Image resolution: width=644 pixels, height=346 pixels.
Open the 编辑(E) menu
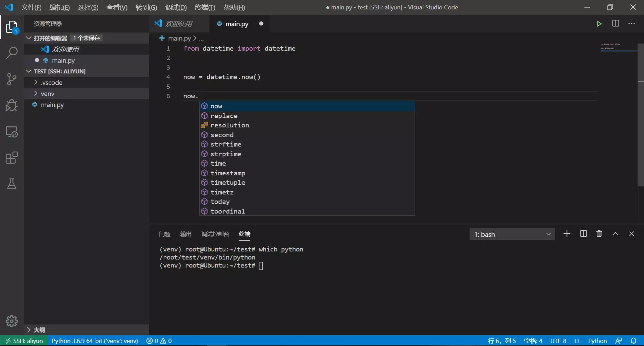(59, 7)
